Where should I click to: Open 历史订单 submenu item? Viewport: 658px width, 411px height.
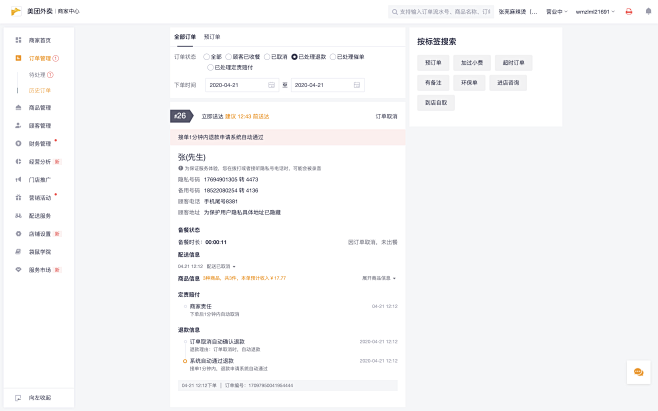40,90
